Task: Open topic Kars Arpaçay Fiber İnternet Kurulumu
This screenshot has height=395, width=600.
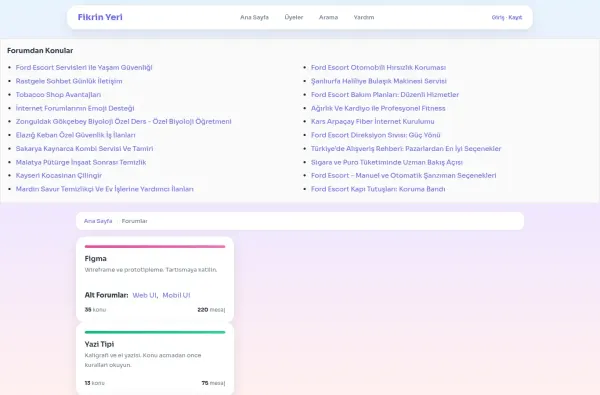Action: click(372, 121)
